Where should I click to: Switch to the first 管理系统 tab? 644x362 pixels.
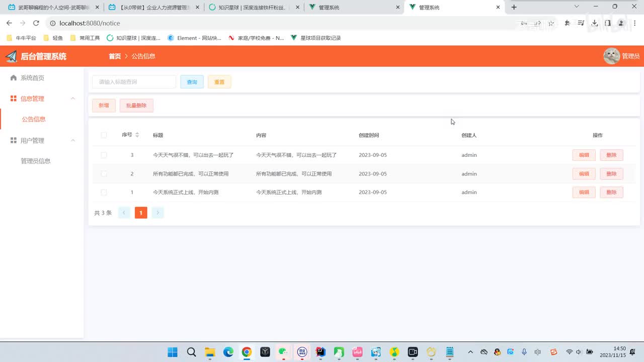click(354, 8)
